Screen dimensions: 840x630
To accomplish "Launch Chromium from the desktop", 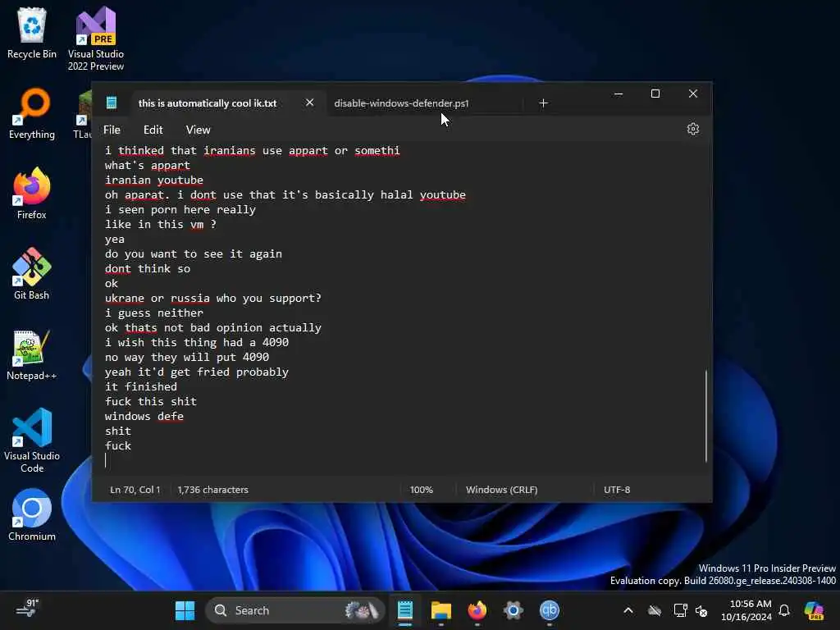I will coord(32,515).
